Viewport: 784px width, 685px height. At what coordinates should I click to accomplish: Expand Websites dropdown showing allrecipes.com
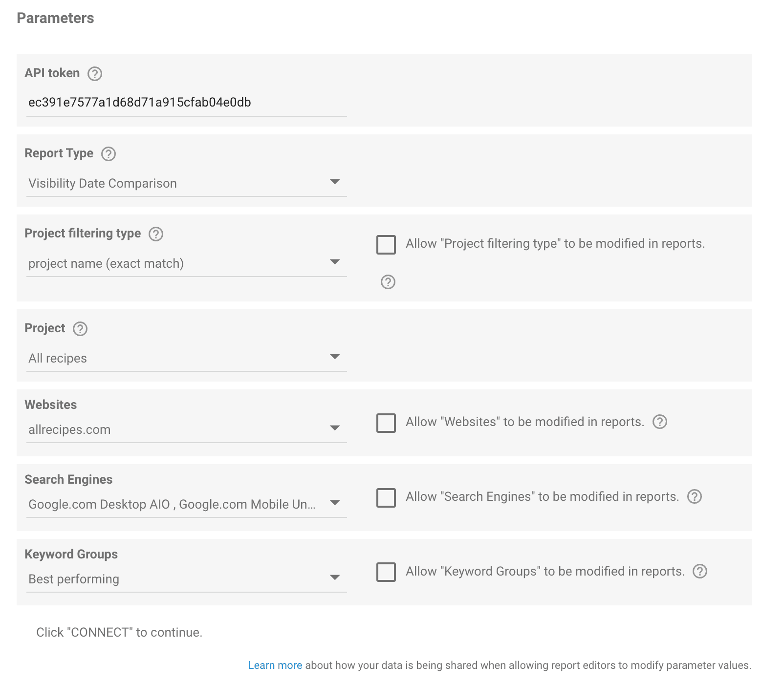pyautogui.click(x=186, y=429)
